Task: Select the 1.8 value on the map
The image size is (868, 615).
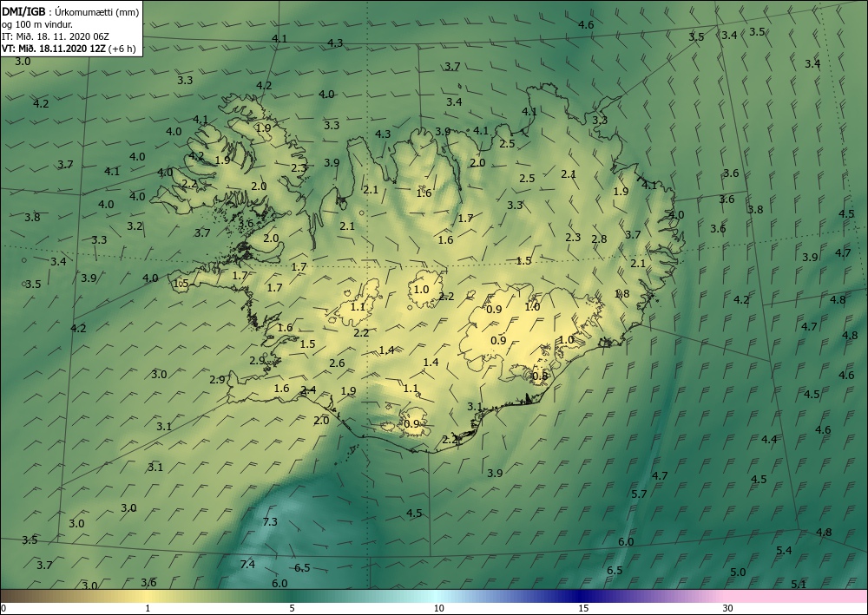Action: 621,294
